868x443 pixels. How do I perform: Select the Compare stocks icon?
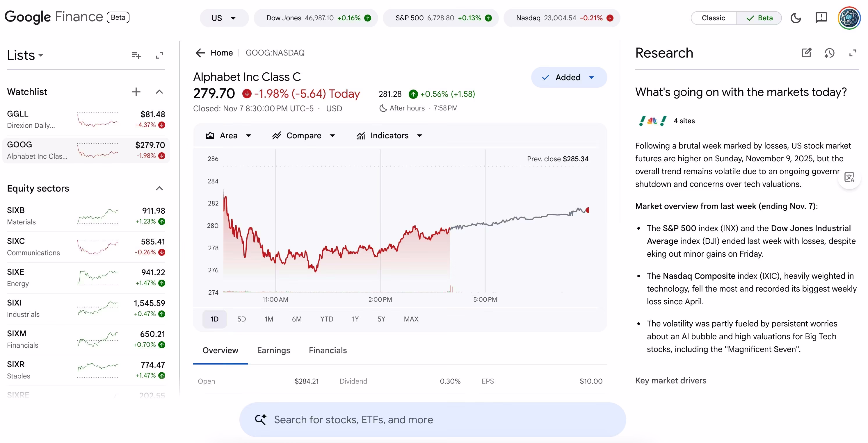(x=277, y=135)
